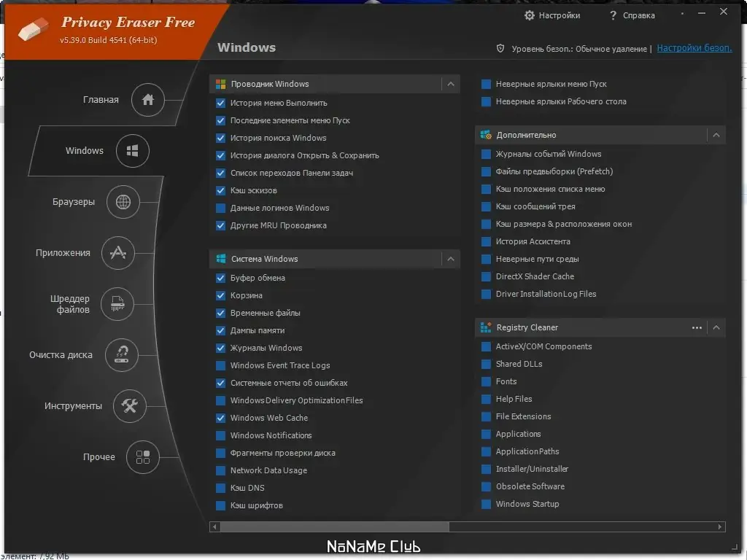Open the Инструменты tools icon

pos(129,405)
